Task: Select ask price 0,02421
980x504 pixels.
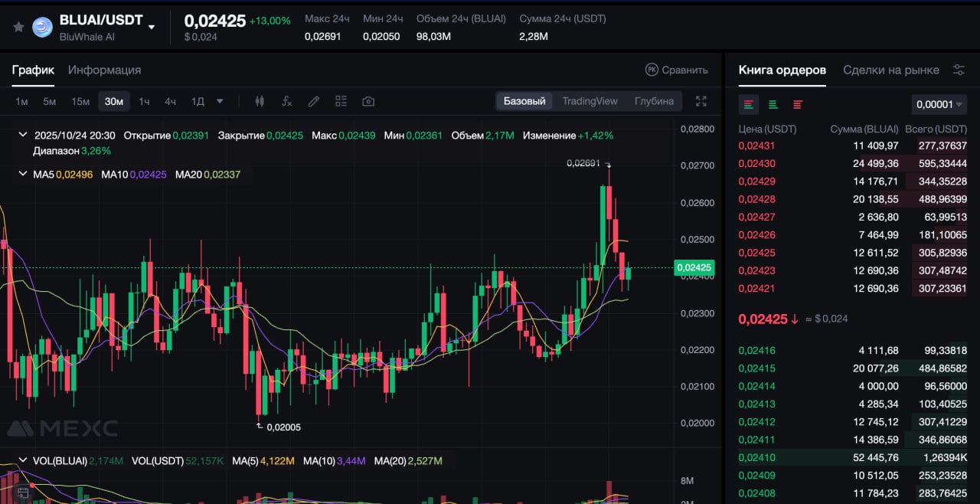Action: point(756,288)
